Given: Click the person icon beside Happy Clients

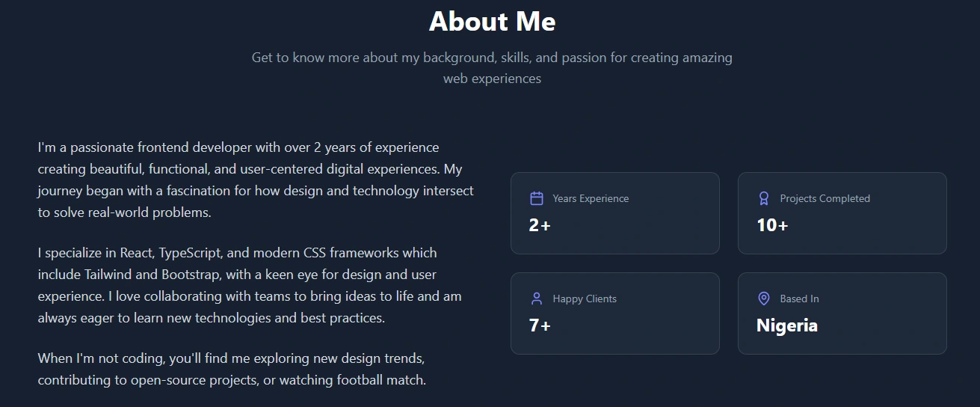Looking at the screenshot, I should (x=536, y=299).
